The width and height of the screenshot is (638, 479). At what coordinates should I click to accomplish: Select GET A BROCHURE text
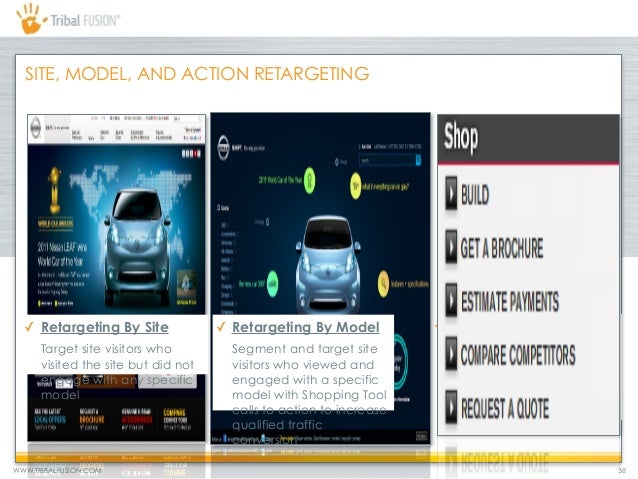(502, 248)
